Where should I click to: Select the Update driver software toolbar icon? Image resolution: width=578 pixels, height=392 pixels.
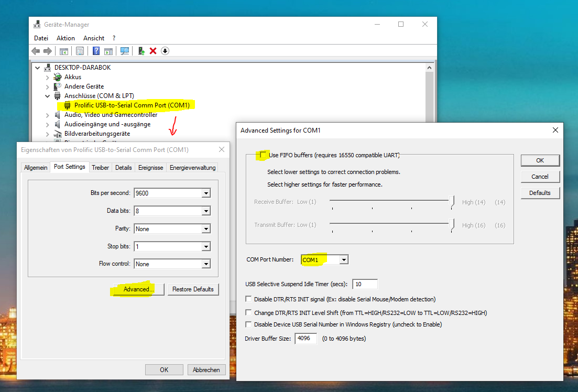(140, 50)
